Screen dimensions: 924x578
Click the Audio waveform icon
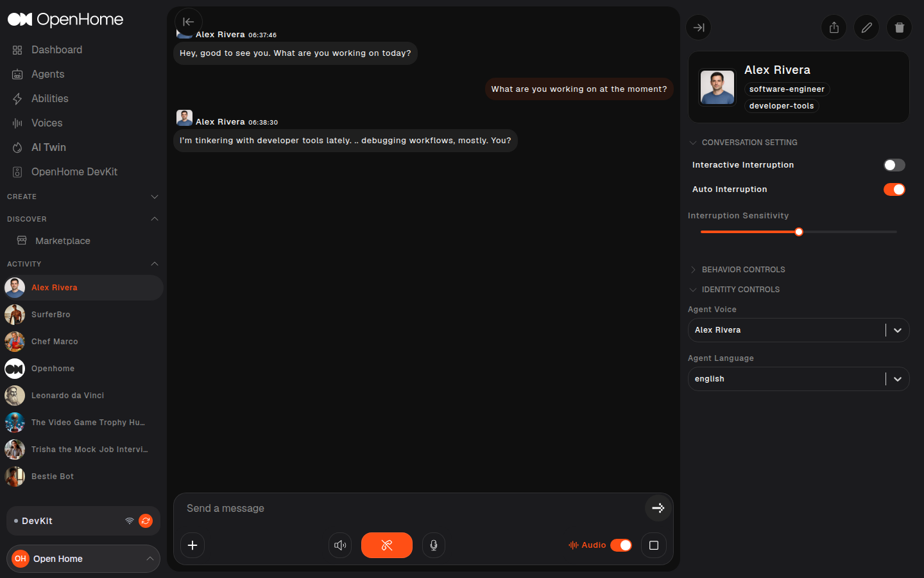573,545
